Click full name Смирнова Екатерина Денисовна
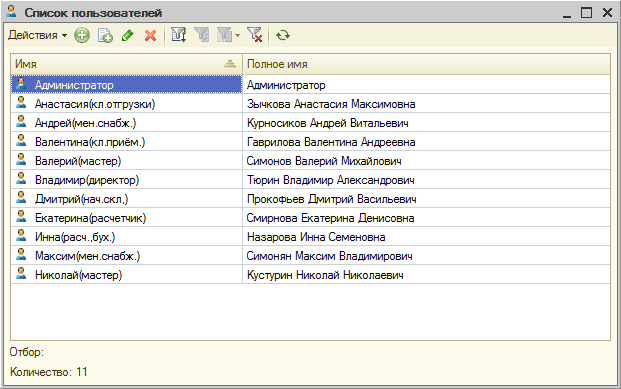Viewport: 621px width, 389px height. click(330, 218)
